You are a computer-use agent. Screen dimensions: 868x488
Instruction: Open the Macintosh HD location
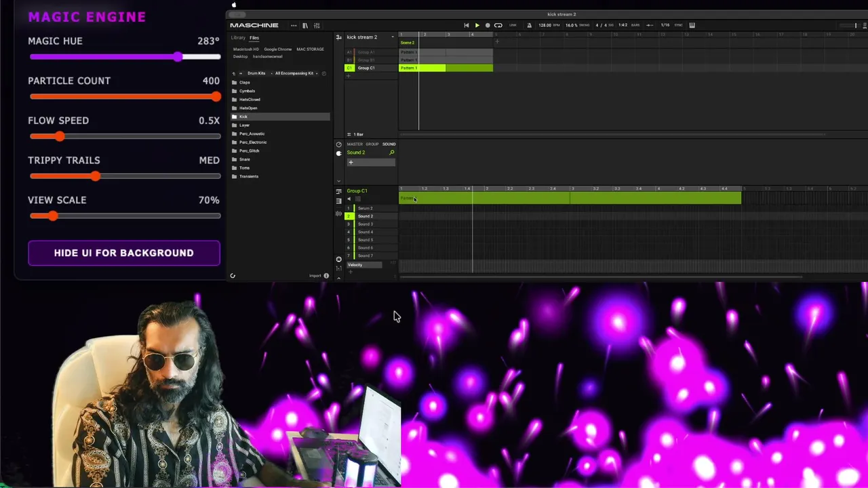pos(246,49)
